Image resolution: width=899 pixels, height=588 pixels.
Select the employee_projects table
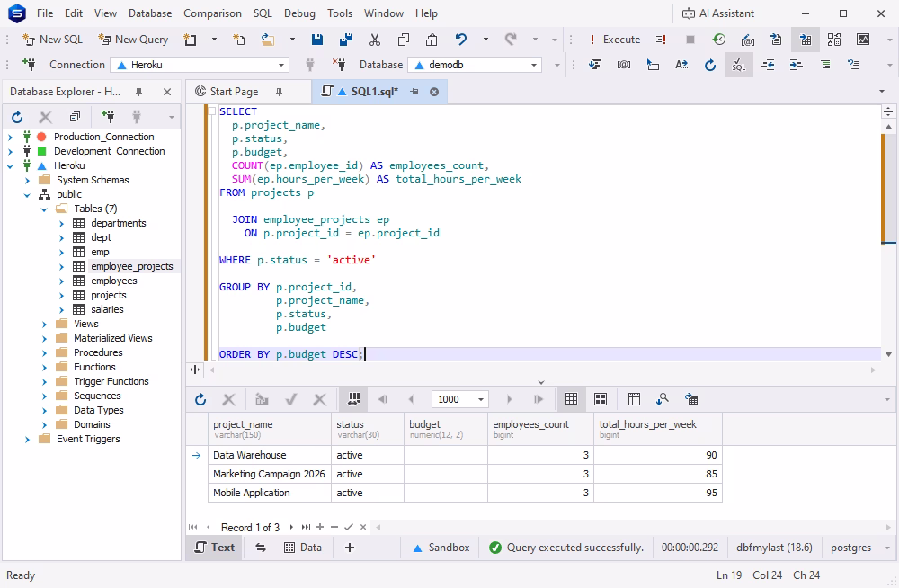click(x=132, y=267)
